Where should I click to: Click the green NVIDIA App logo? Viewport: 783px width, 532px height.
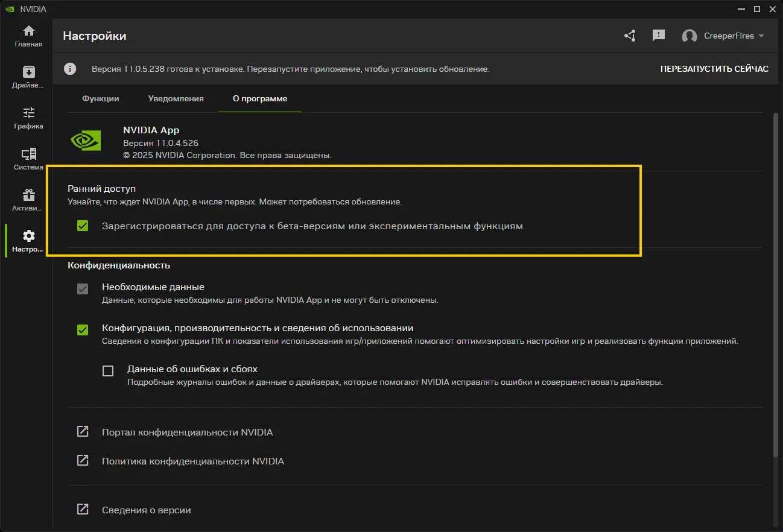(86, 141)
